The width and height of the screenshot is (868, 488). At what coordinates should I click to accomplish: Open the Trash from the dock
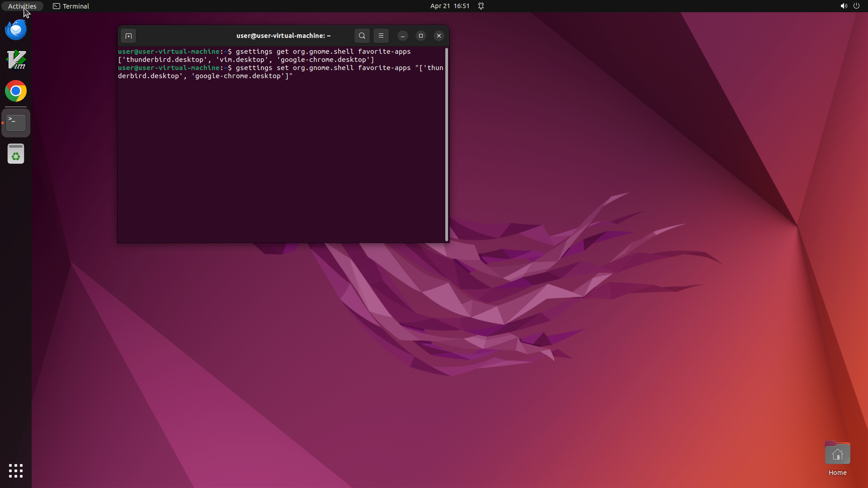click(16, 154)
